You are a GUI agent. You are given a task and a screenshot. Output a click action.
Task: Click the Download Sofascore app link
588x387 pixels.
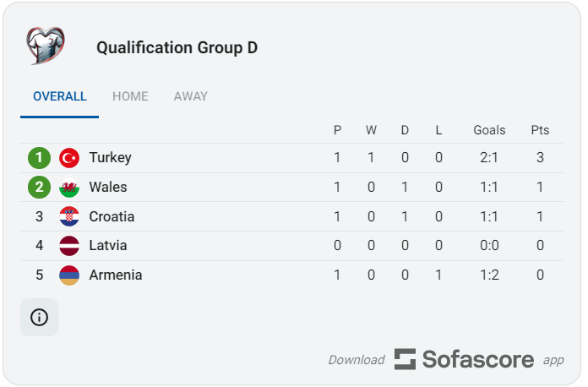446,359
